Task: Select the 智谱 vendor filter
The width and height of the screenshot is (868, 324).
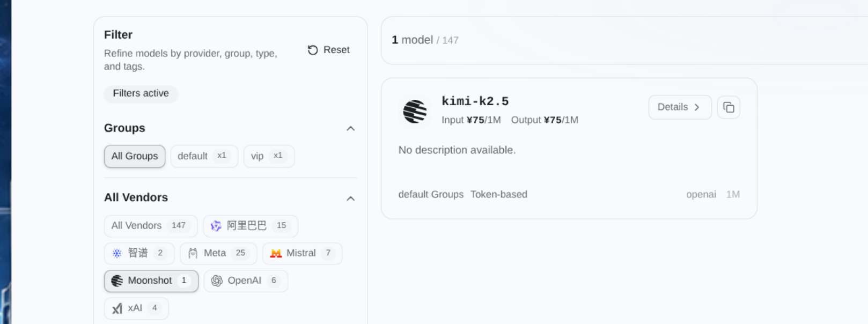Action: 139,253
